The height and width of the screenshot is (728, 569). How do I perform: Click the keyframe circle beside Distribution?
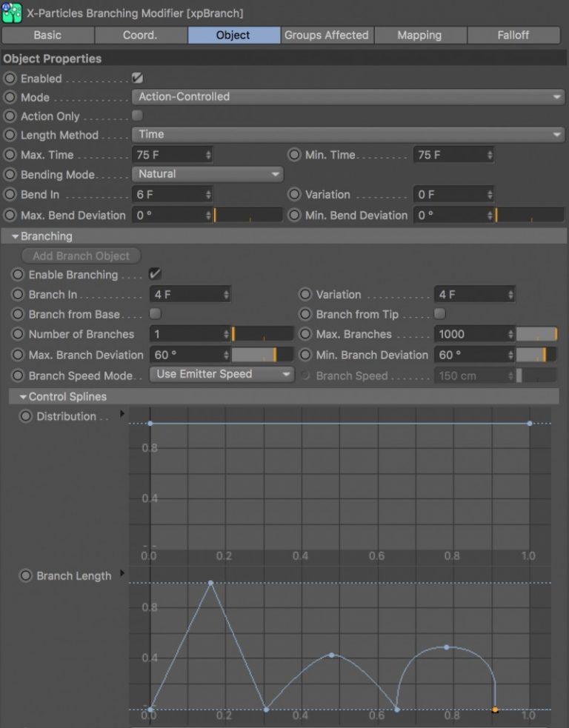click(26, 416)
